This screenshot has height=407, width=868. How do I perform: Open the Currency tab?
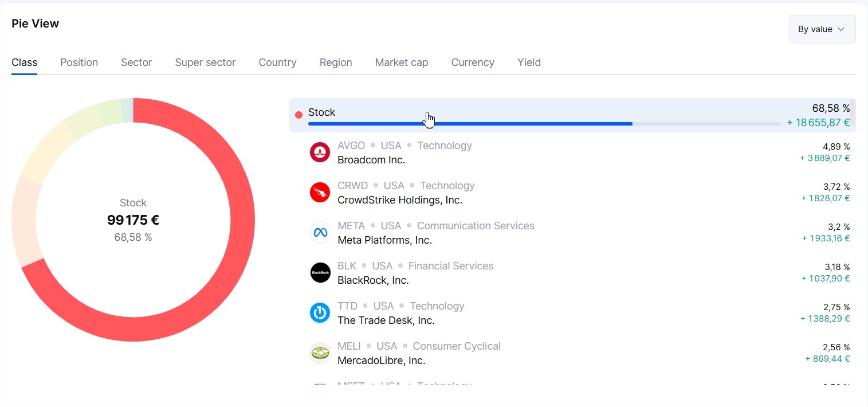473,62
